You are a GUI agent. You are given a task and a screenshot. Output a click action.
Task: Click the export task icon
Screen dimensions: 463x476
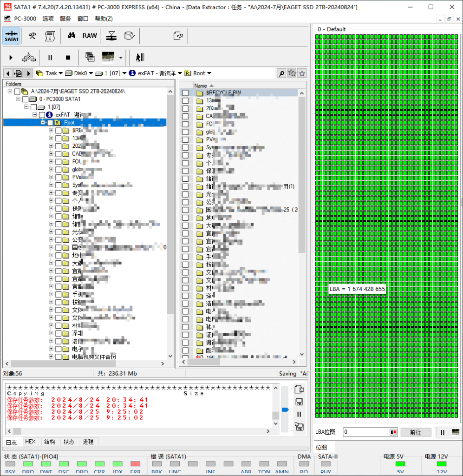pos(178,36)
